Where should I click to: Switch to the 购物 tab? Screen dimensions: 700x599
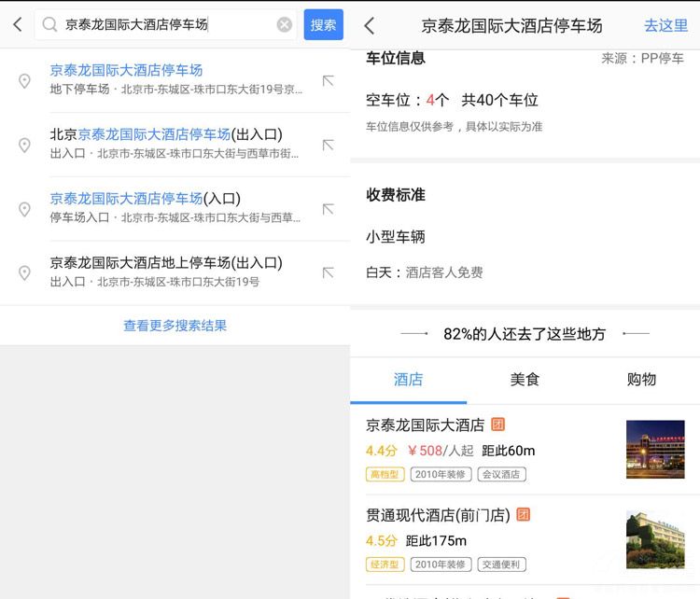point(641,379)
